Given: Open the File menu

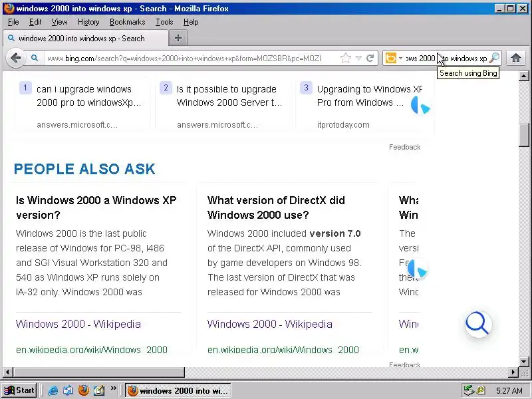Looking at the screenshot, I should (x=13, y=22).
